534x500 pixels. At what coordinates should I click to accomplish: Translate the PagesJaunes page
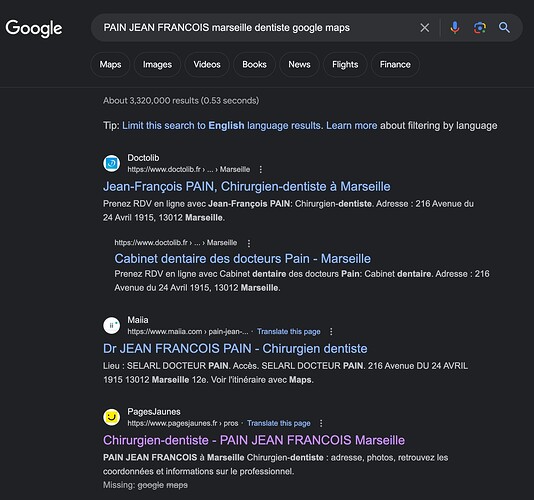click(279, 423)
